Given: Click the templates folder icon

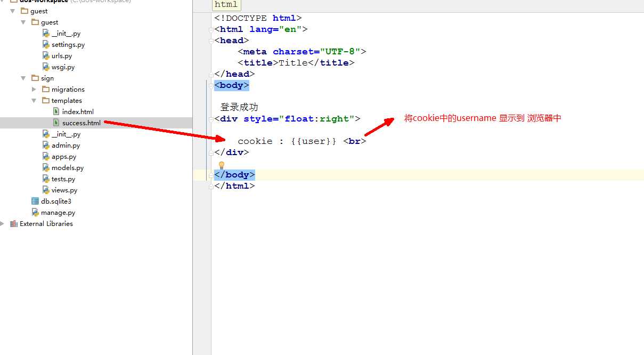Looking at the screenshot, I should 46,100.
